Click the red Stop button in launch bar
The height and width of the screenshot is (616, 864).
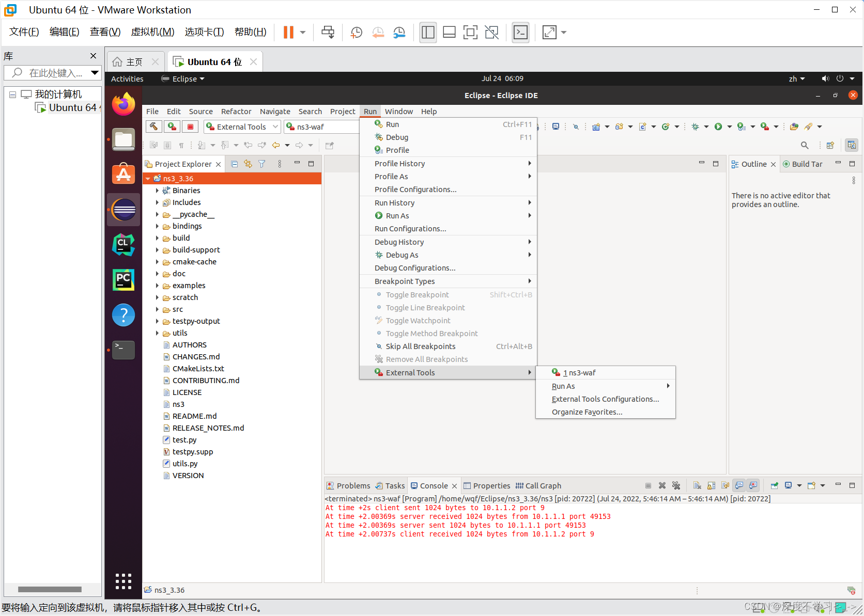[190, 127]
